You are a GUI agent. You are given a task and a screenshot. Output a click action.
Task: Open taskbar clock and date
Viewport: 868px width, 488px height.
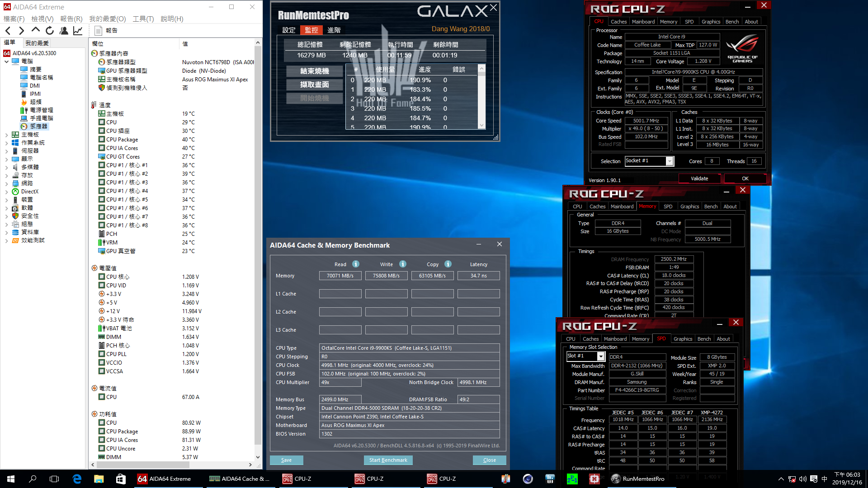[847, 479]
